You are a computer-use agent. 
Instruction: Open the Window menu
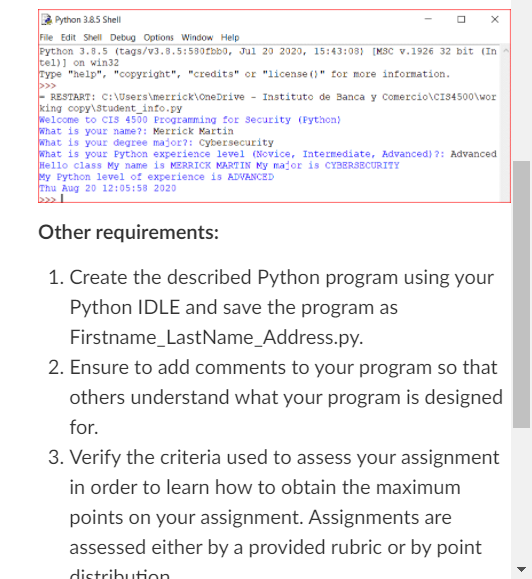197,37
